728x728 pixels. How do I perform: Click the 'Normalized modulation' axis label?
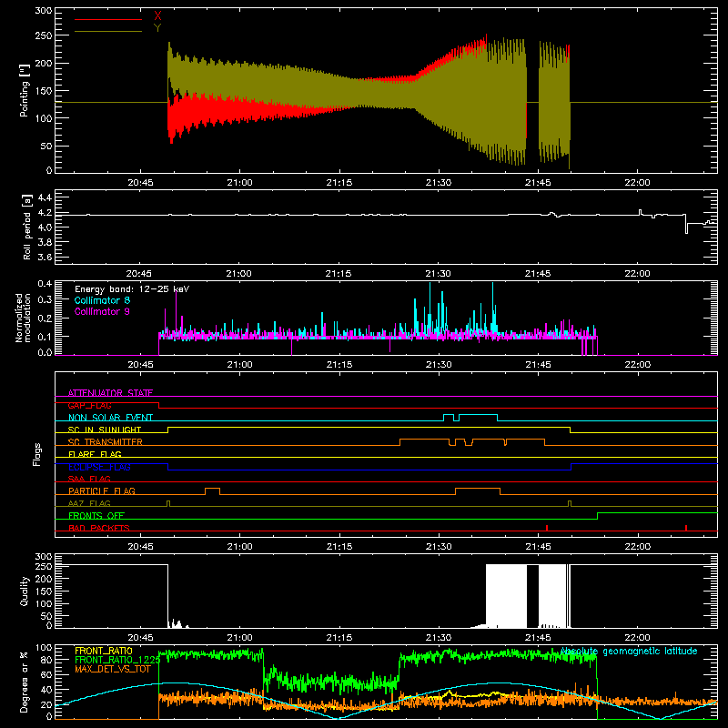click(x=22, y=318)
